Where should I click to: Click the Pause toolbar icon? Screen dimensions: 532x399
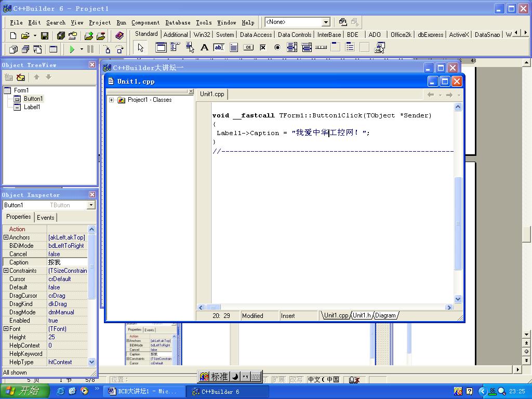click(90, 49)
